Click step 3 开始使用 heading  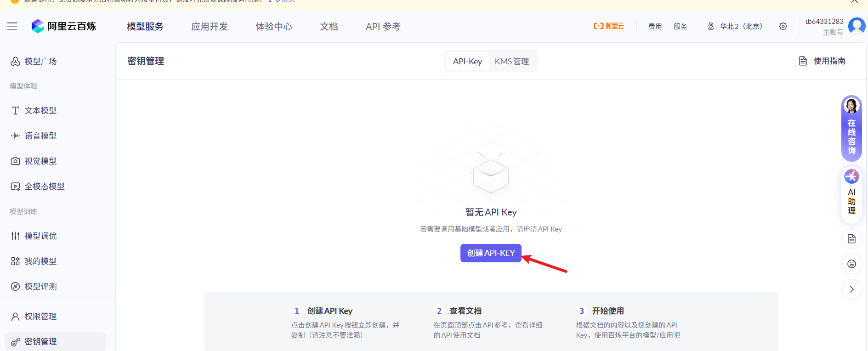[x=608, y=311]
